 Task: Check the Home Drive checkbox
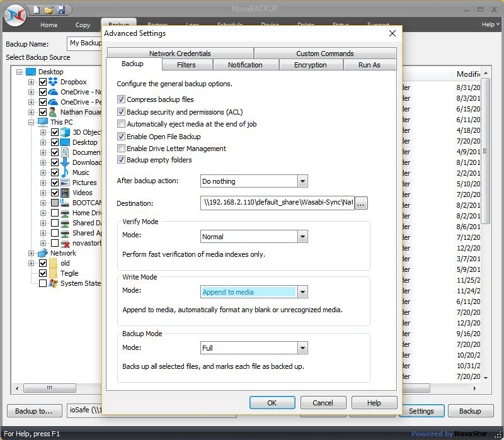click(55, 213)
